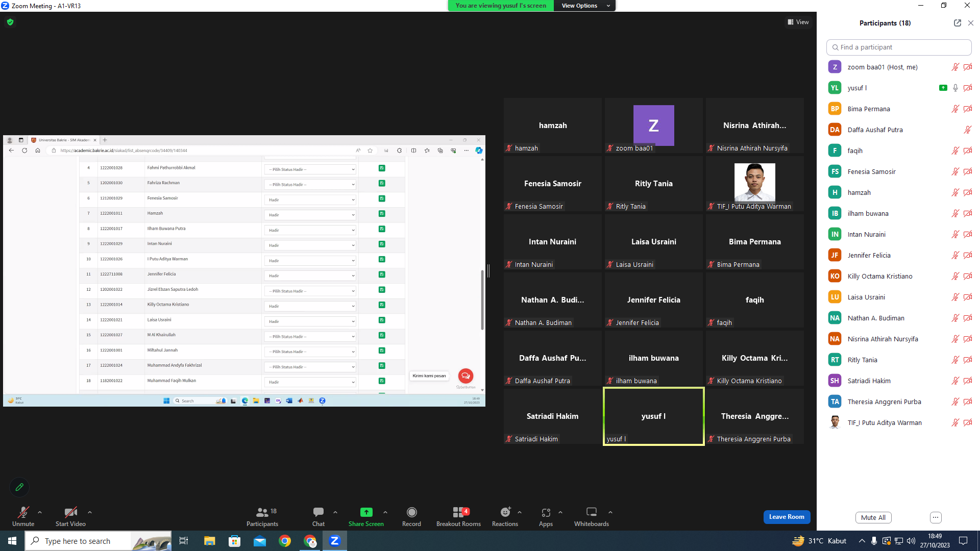Toggle Ritly Tania's microphone in participants list
This screenshot has width=980, height=551.
tap(955, 360)
